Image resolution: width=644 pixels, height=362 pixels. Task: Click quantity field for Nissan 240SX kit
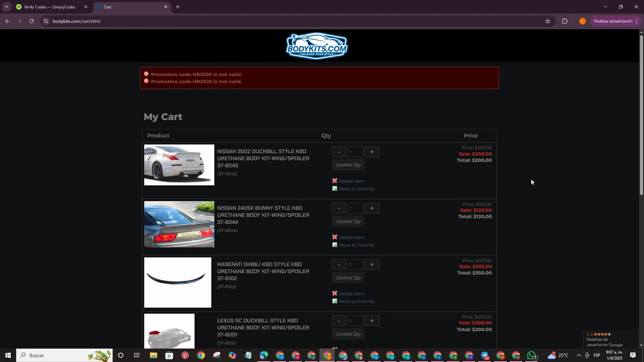click(355, 208)
